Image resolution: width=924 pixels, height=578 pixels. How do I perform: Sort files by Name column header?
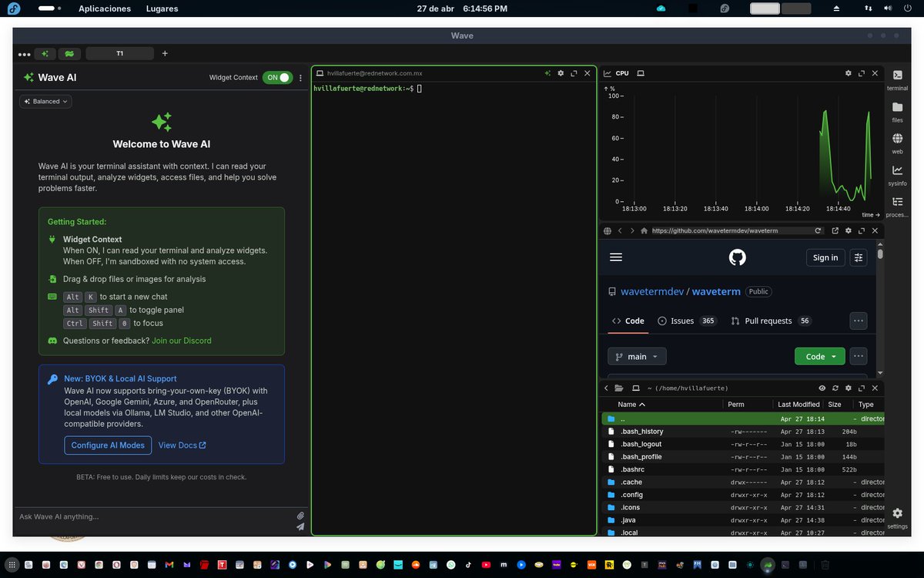[x=631, y=405]
